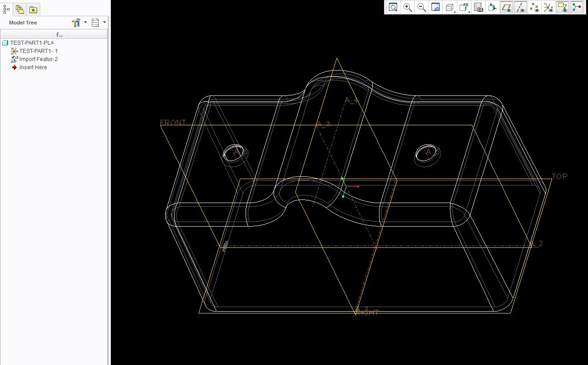The height and width of the screenshot is (365, 588).
Task: Toggle annotation display
Action: (x=562, y=7)
